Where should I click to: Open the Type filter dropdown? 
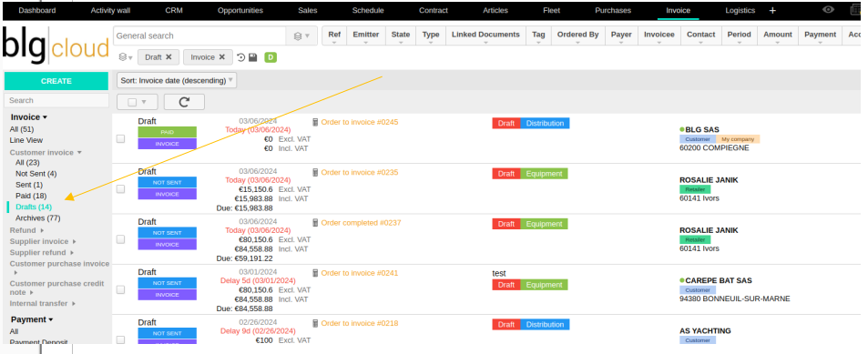click(431, 36)
